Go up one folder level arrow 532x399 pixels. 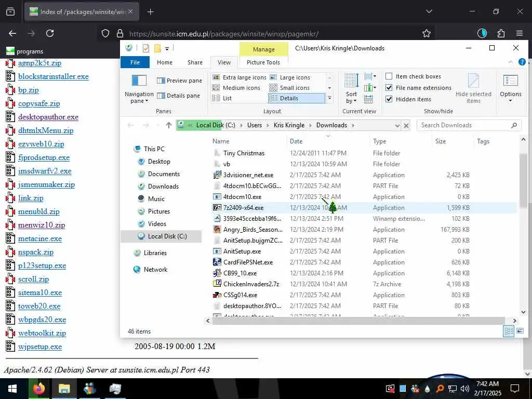click(x=169, y=125)
